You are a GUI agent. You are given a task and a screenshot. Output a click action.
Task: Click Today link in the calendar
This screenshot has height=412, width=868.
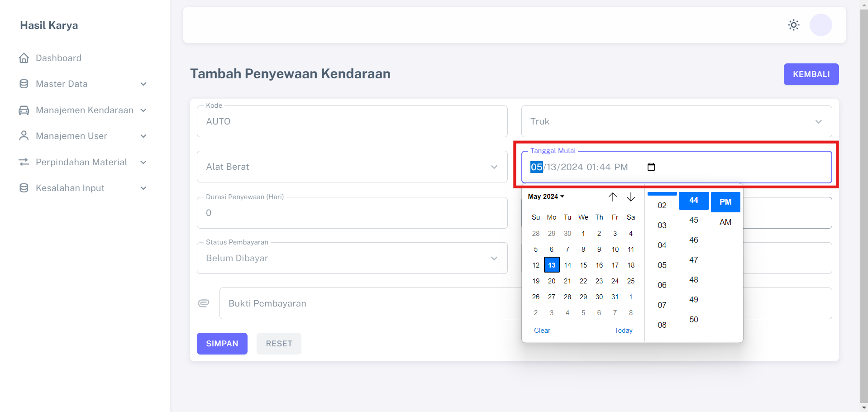(x=623, y=331)
